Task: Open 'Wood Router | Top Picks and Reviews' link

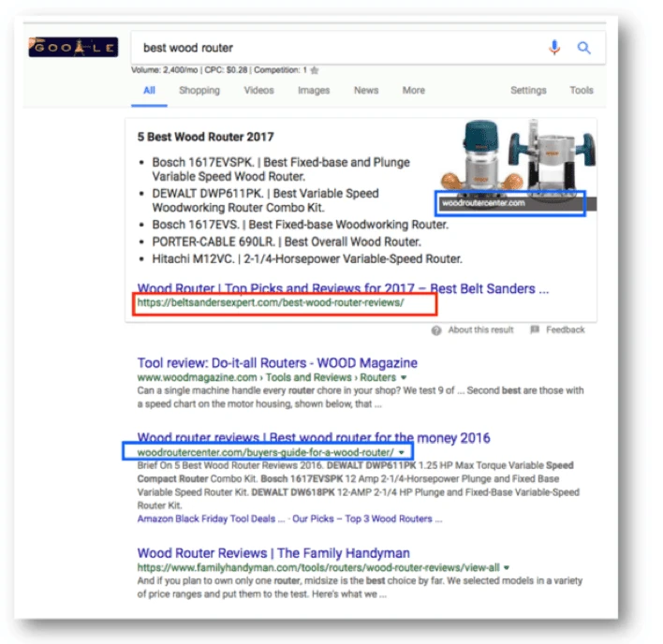Action: click(x=343, y=288)
